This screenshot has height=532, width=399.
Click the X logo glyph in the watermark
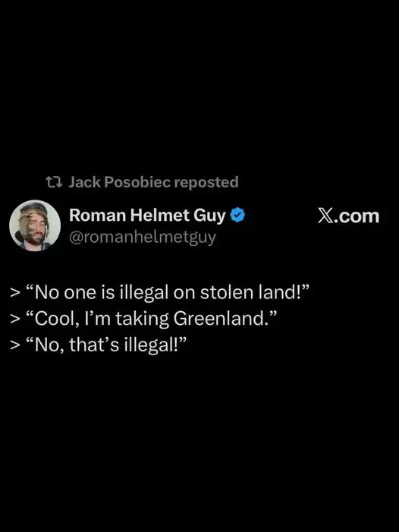coord(325,216)
